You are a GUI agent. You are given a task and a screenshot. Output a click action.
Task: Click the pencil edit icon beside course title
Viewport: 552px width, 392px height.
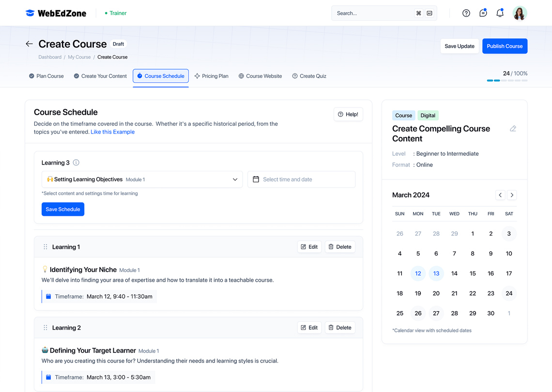coord(513,129)
